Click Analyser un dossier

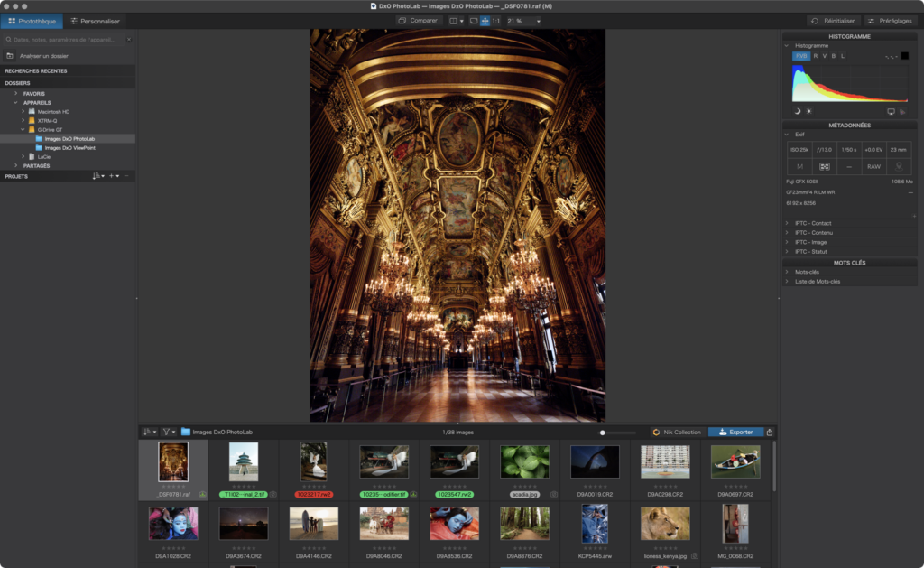pos(44,56)
